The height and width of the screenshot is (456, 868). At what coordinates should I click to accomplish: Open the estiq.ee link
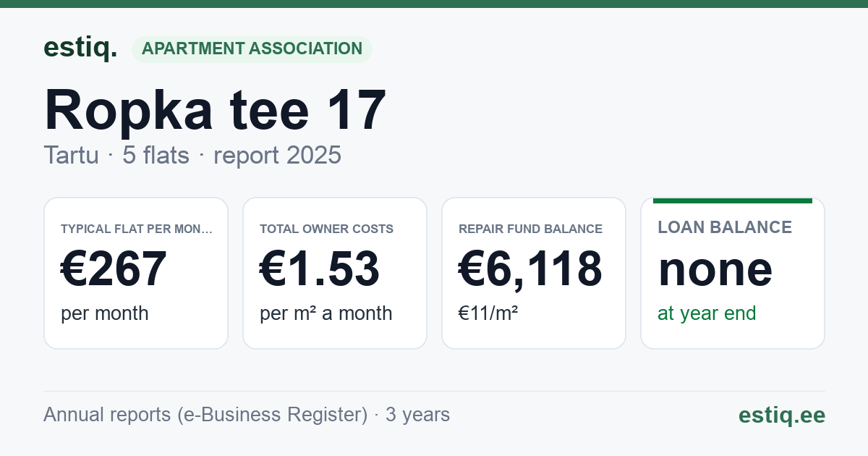[x=782, y=415]
